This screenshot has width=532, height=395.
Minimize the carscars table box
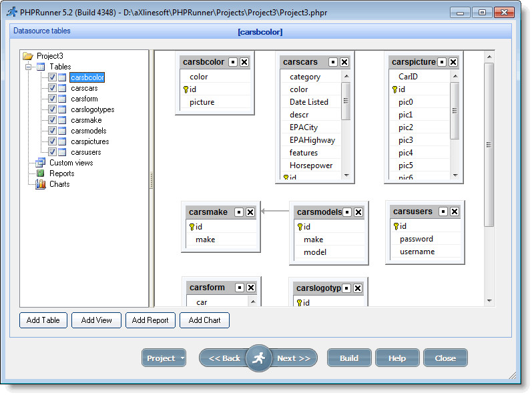[x=333, y=62]
